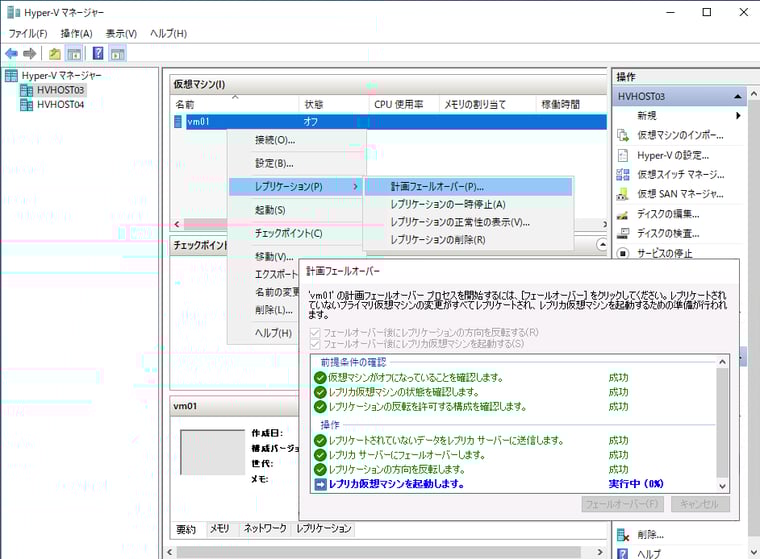Switch to the メモリ tab
760x559 pixels.
coord(220,528)
